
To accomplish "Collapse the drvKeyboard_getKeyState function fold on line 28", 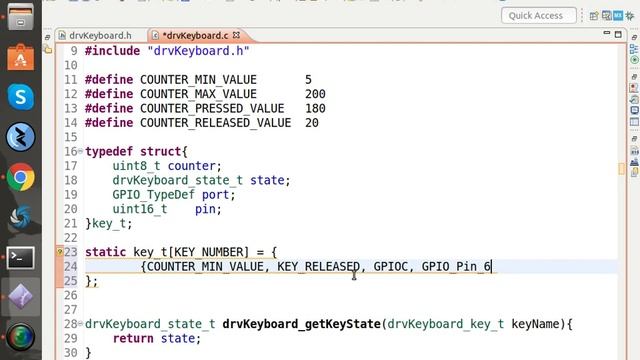I will [80, 323].
